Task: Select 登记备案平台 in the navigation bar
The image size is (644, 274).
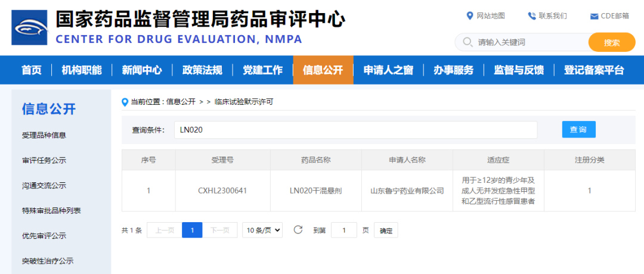Action: tap(593, 70)
